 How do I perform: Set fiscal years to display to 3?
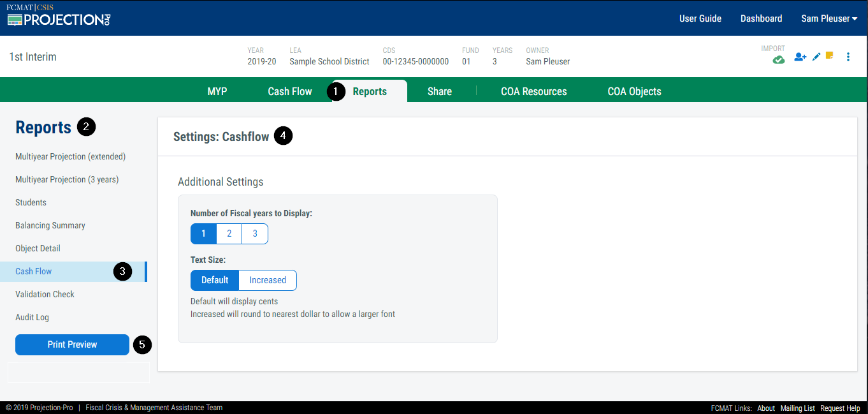255,233
